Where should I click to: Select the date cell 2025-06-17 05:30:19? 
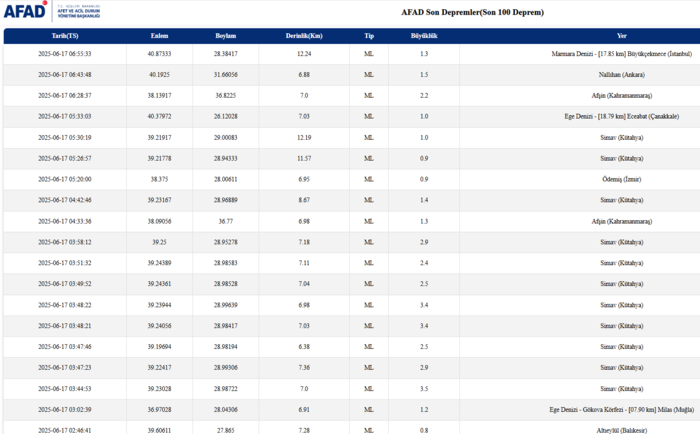pos(65,138)
